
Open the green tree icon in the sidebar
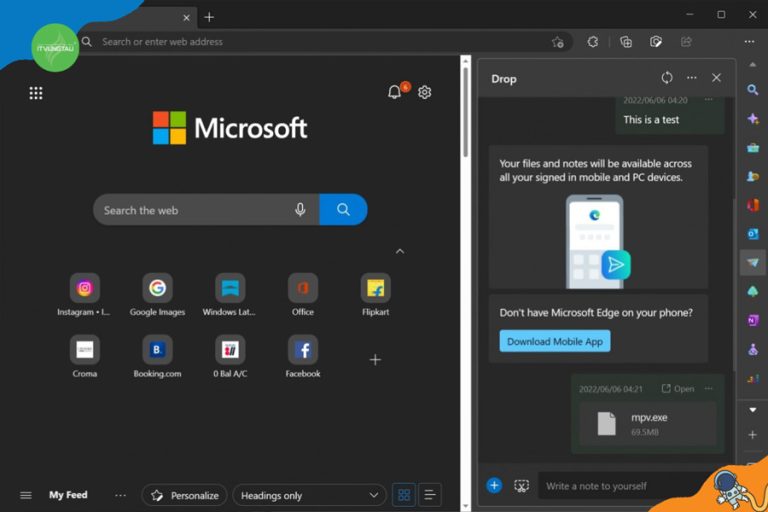click(x=753, y=292)
